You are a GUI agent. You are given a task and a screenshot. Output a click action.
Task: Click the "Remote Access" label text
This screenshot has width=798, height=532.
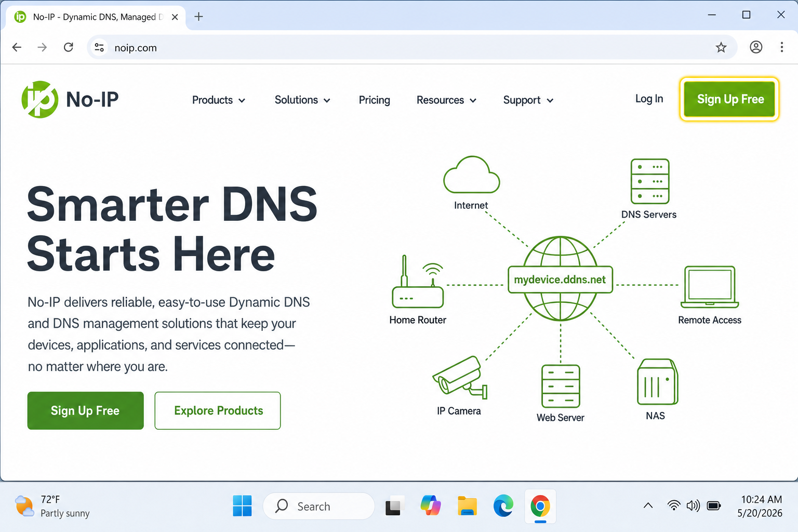click(x=710, y=320)
